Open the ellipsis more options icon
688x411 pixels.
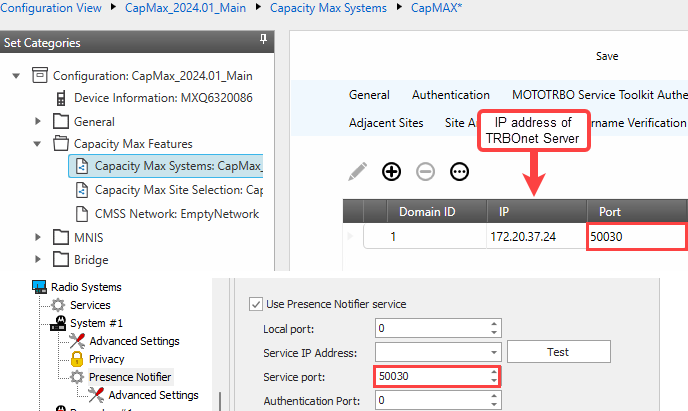460,171
